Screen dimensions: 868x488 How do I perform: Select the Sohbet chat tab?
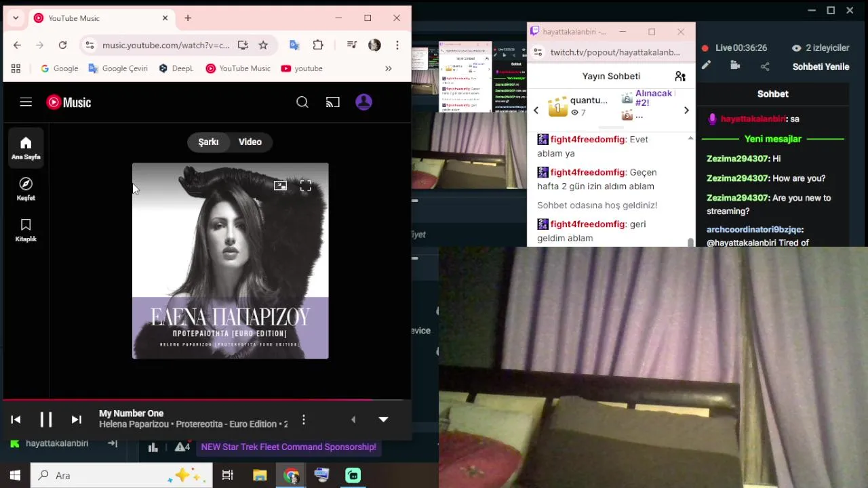(x=773, y=94)
